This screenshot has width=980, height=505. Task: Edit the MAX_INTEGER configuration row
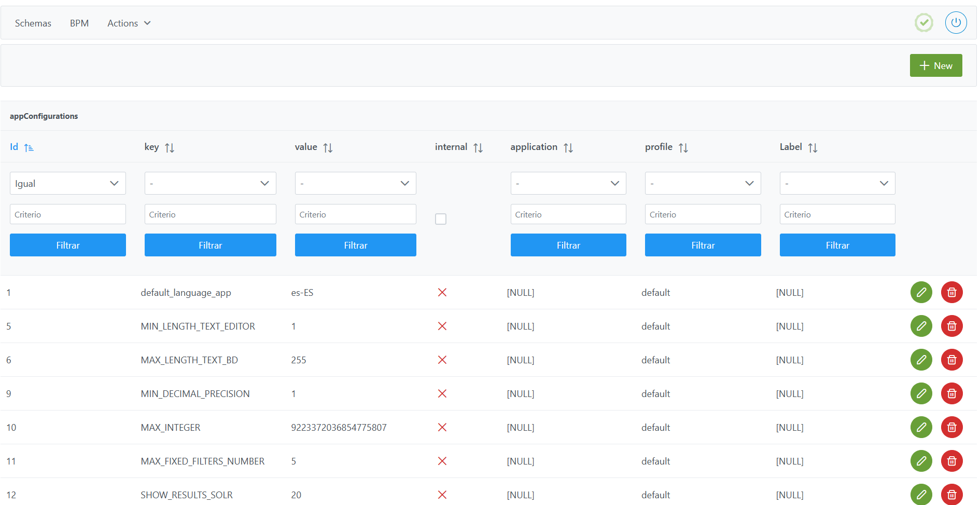pyautogui.click(x=921, y=427)
